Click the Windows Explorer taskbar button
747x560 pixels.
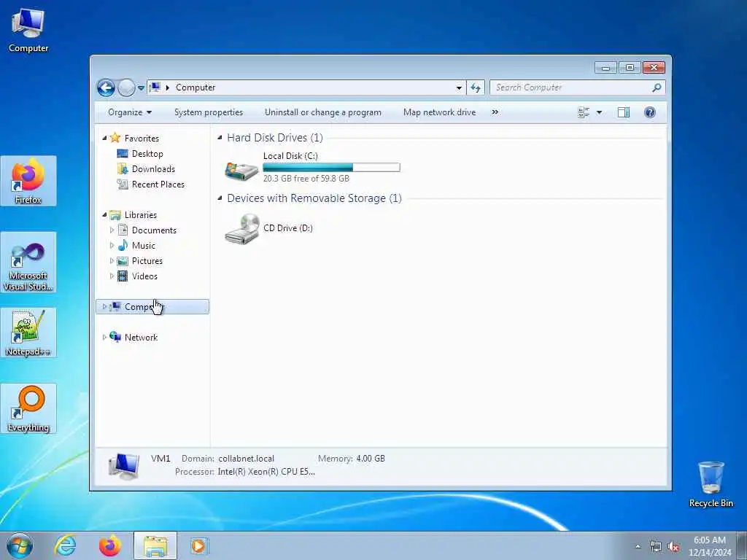[x=155, y=545]
